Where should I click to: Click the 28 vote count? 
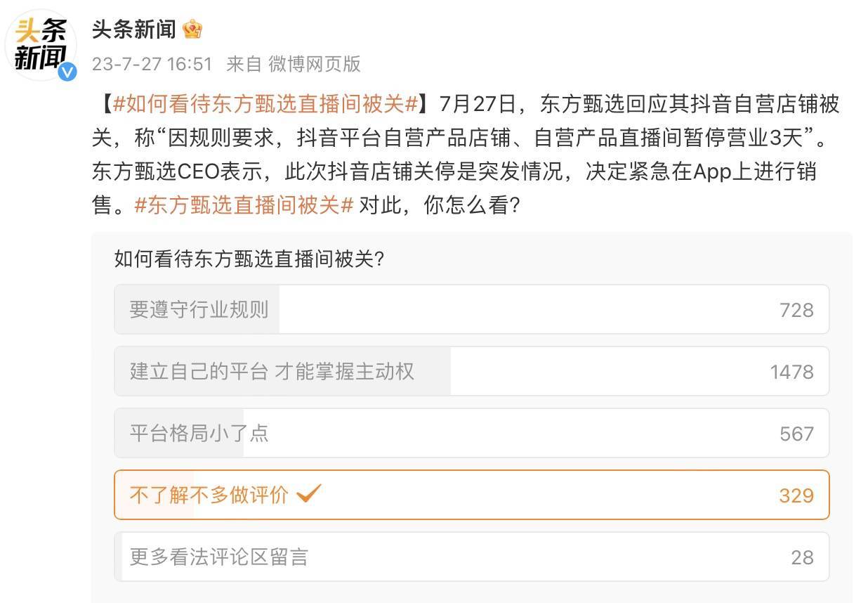(x=802, y=557)
